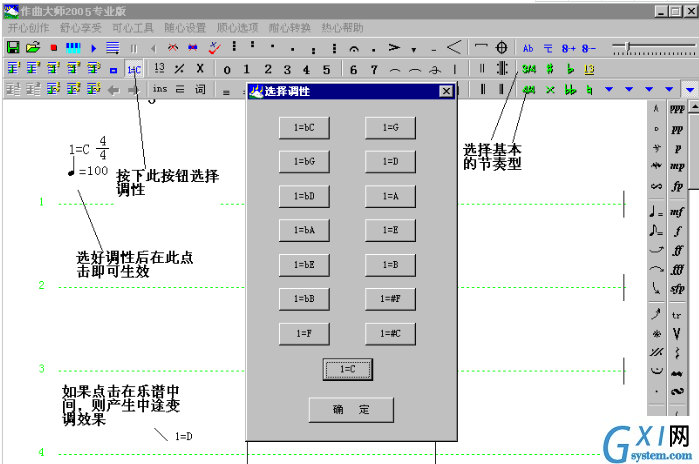699x464 pixels.
Task: Click the black 13 icon beside 1=C
Action: (x=159, y=68)
